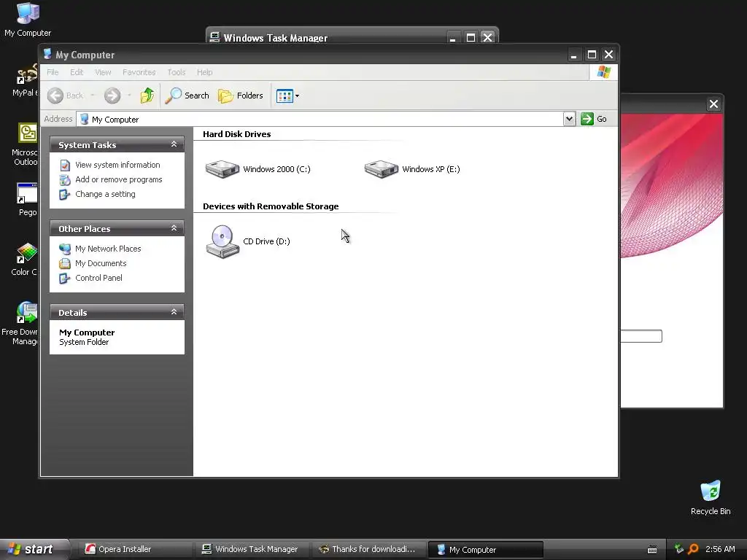Viewport: 747px width, 560px height.
Task: Open the Help menu
Action: 205,72
